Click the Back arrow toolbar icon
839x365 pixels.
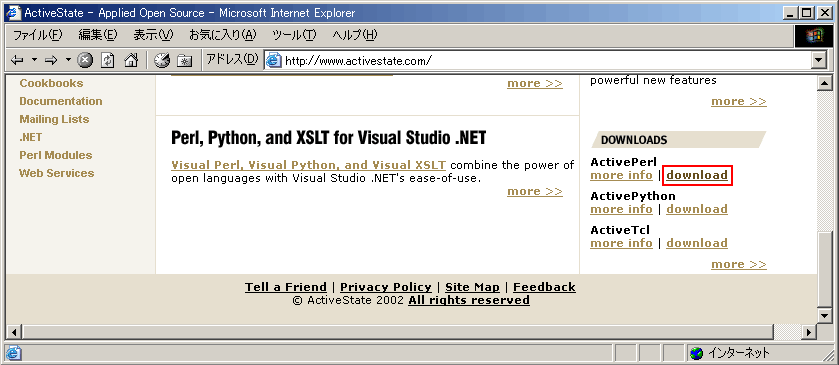(17, 60)
